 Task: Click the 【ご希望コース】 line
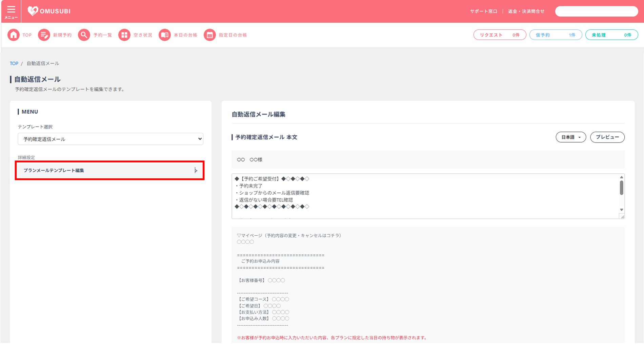pyautogui.click(x=263, y=299)
